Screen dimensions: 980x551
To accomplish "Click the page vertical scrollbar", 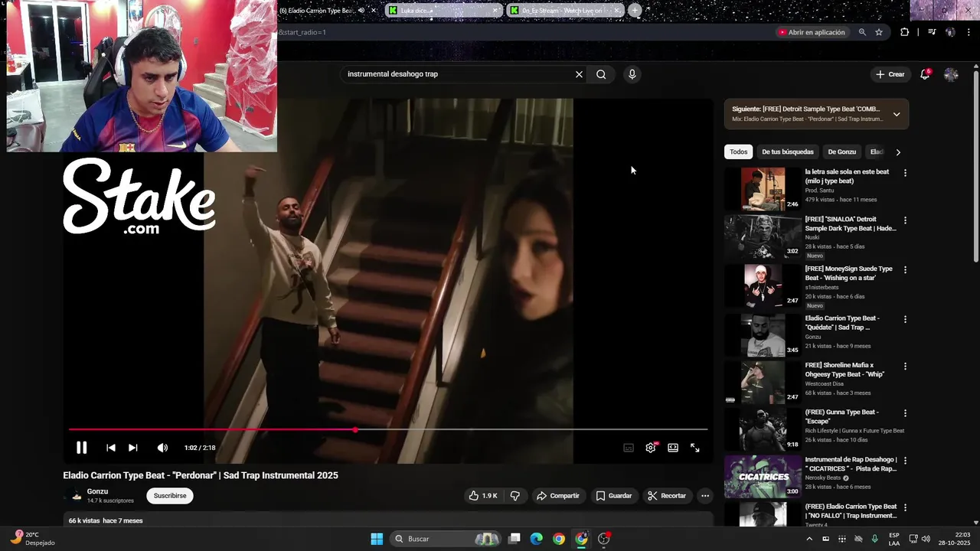I will (x=976, y=166).
